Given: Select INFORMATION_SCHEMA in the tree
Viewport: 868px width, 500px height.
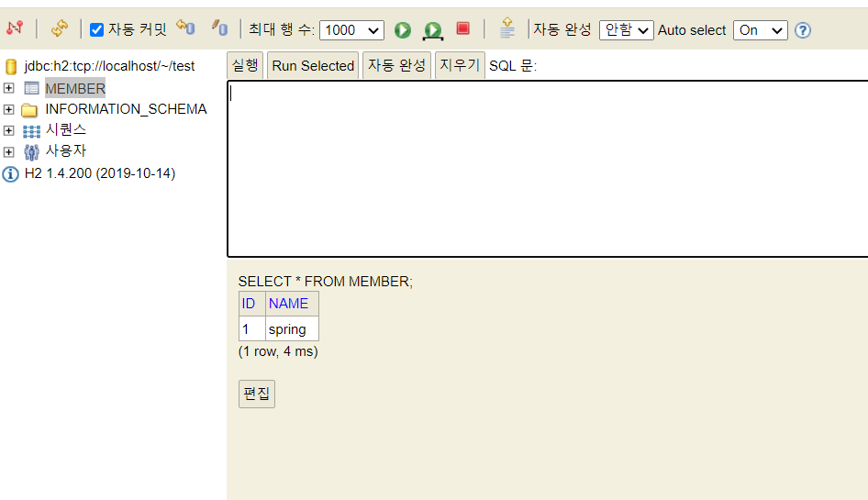Looking at the screenshot, I should point(127,109).
